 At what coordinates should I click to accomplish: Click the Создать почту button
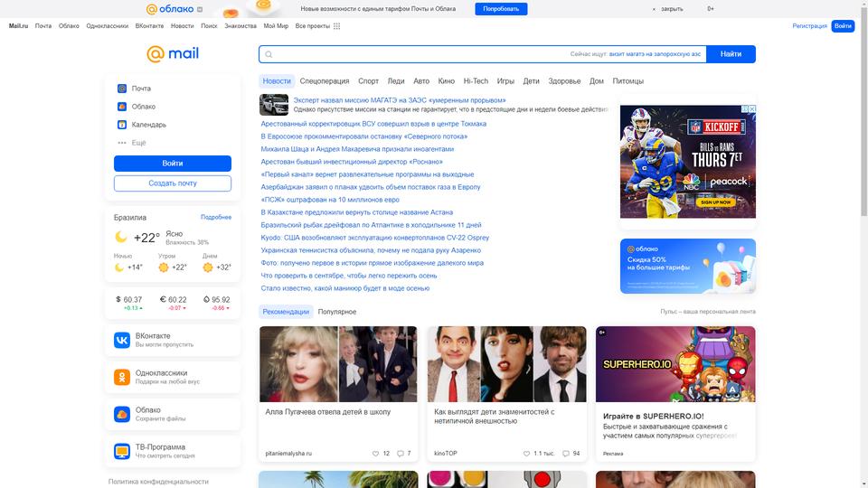tap(173, 183)
